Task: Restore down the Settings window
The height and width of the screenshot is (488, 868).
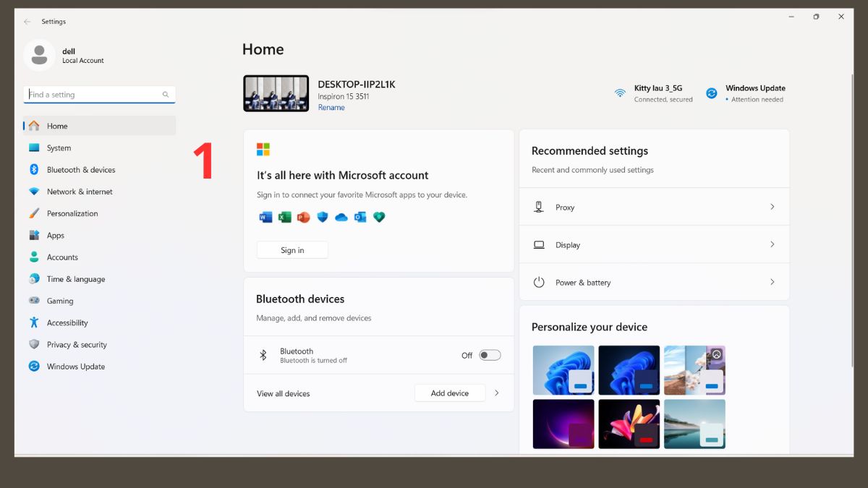Action: [816, 17]
